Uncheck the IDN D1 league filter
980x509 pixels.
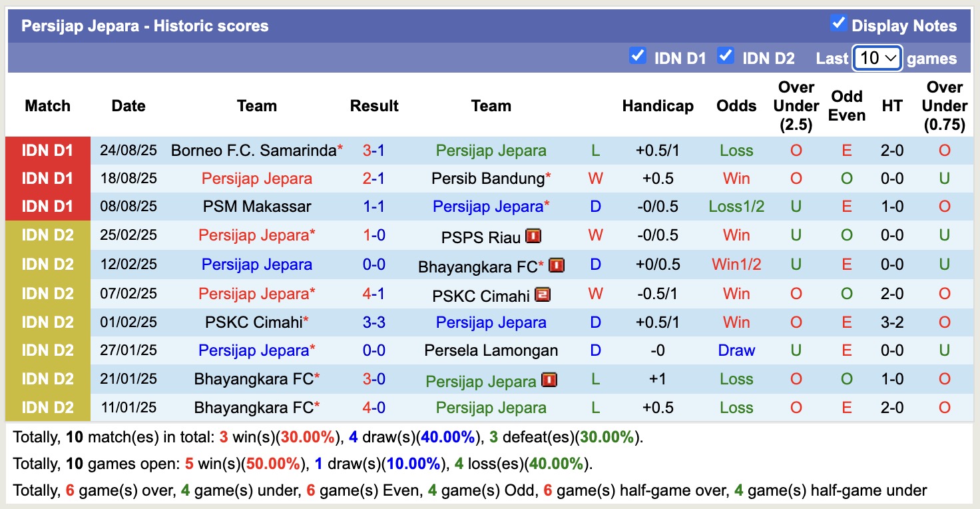638,56
